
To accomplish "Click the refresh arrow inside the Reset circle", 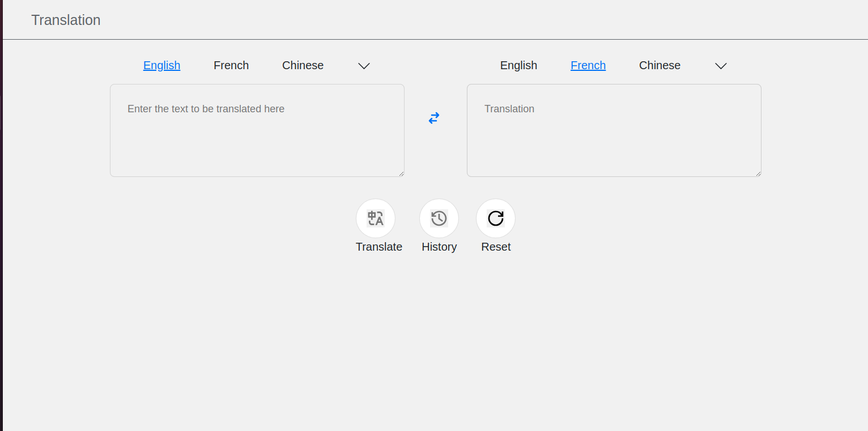I will click(495, 218).
